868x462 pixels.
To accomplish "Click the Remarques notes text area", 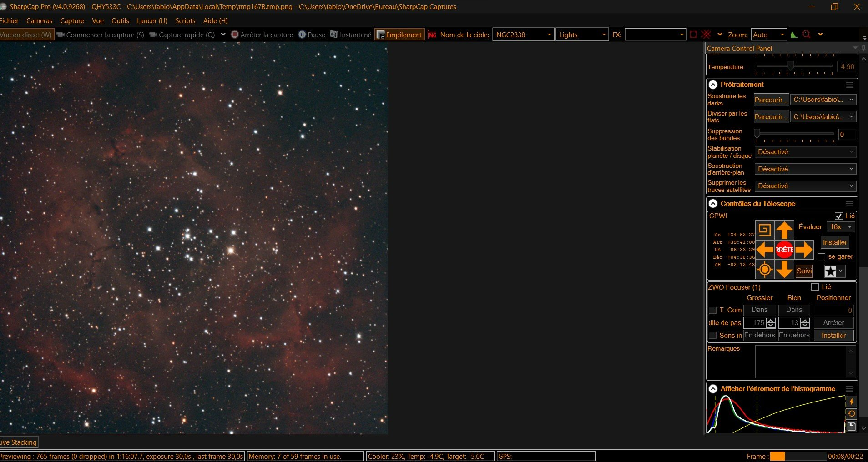I will coord(801,362).
